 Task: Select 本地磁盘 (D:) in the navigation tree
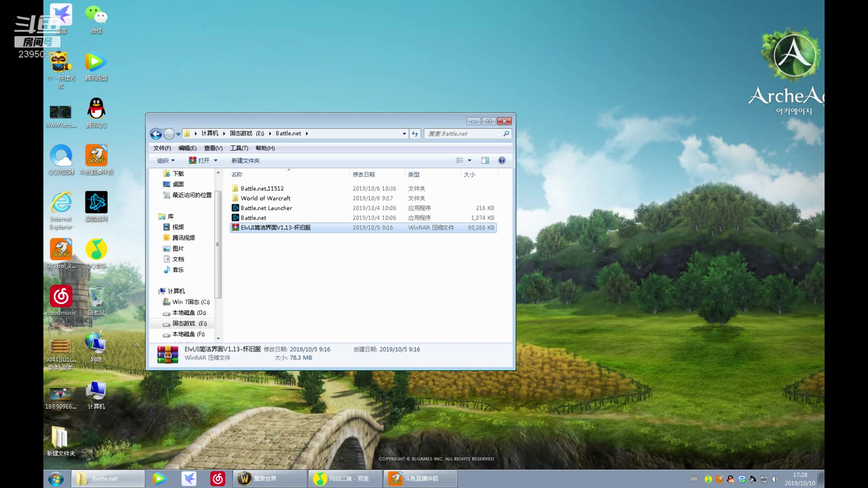(189, 313)
